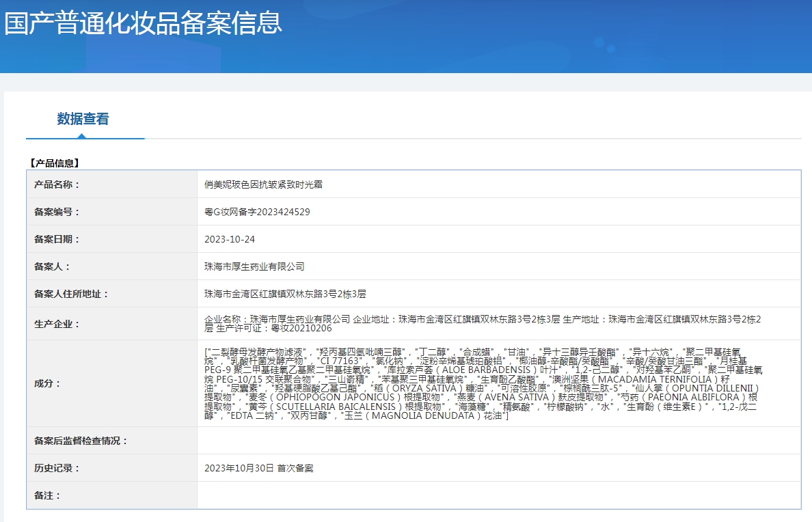Click the 备案人住所地址 label
Viewport: 812px width, 522px height.
click(x=71, y=294)
